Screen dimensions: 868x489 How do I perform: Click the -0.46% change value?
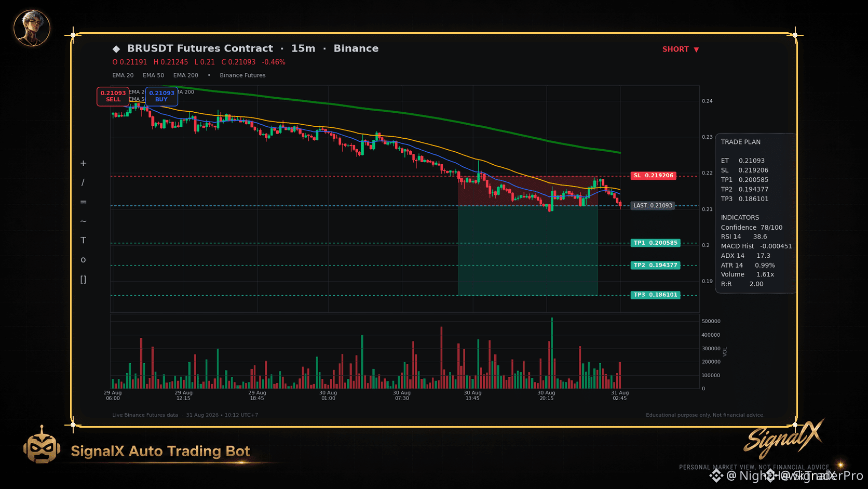tap(274, 62)
